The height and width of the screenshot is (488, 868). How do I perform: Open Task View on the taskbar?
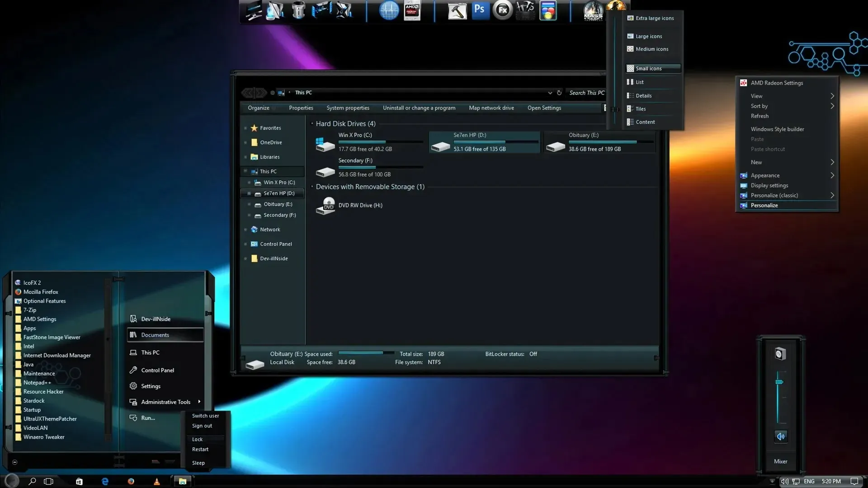pos(48,481)
